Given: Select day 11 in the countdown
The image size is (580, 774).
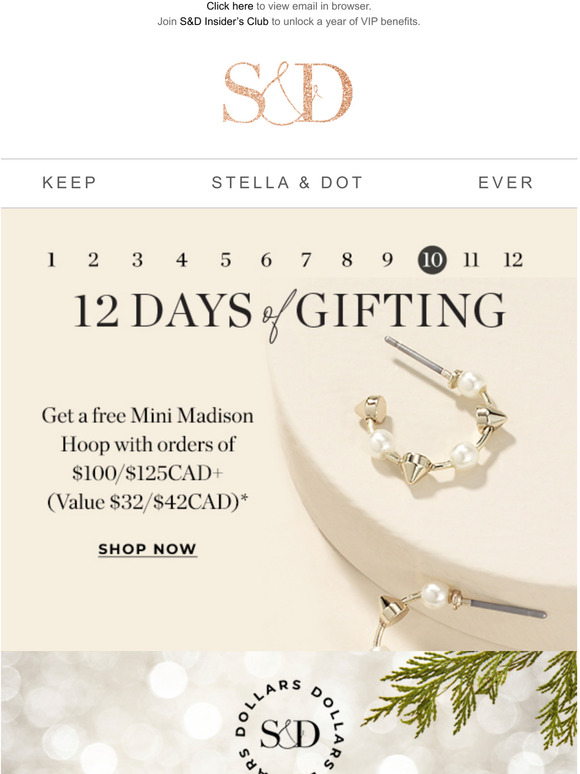Looking at the screenshot, I should [x=471, y=260].
